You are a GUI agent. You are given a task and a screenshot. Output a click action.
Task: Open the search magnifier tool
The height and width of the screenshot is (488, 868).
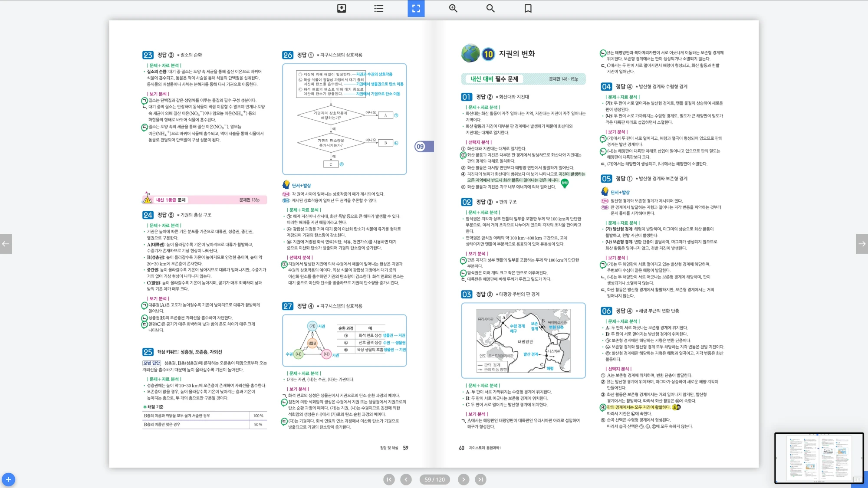click(490, 8)
